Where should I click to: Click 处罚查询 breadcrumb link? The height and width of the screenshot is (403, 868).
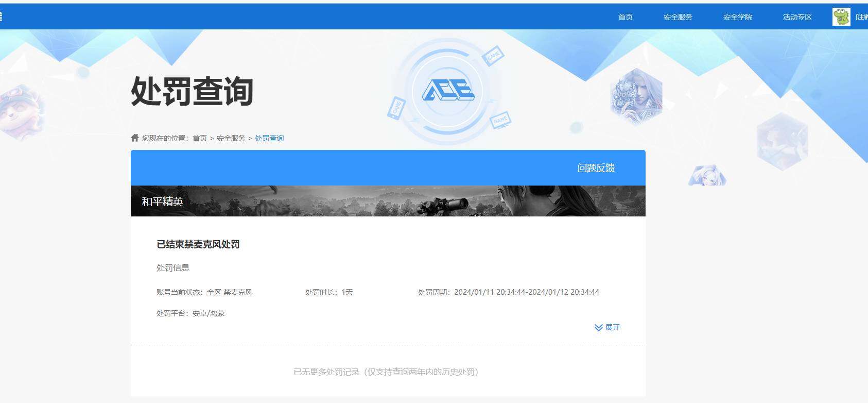[x=269, y=138]
